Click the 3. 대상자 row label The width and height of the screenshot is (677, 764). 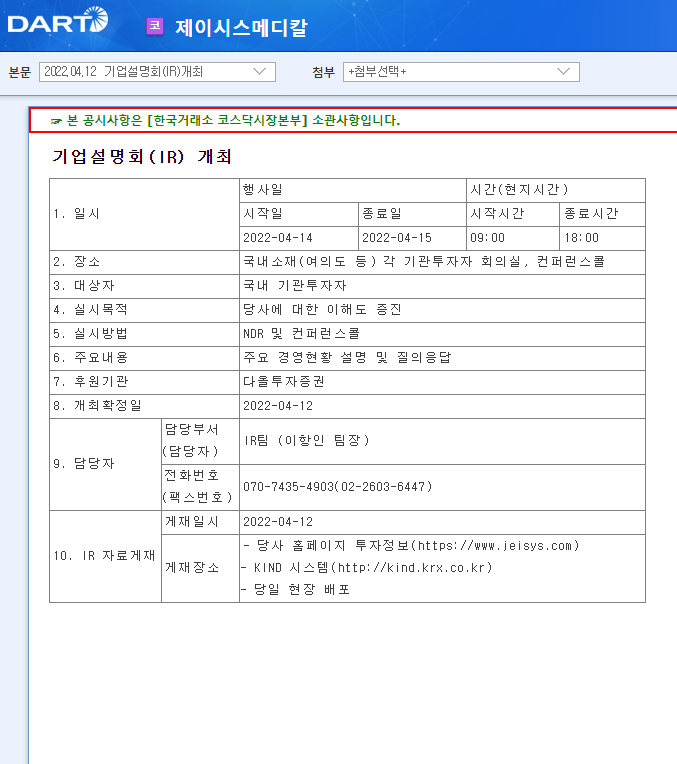tap(144, 286)
